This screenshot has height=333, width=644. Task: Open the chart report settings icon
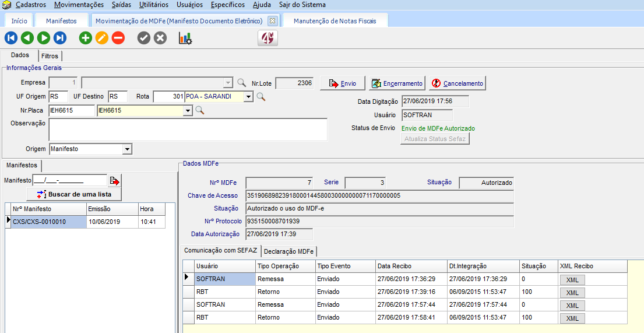point(185,38)
